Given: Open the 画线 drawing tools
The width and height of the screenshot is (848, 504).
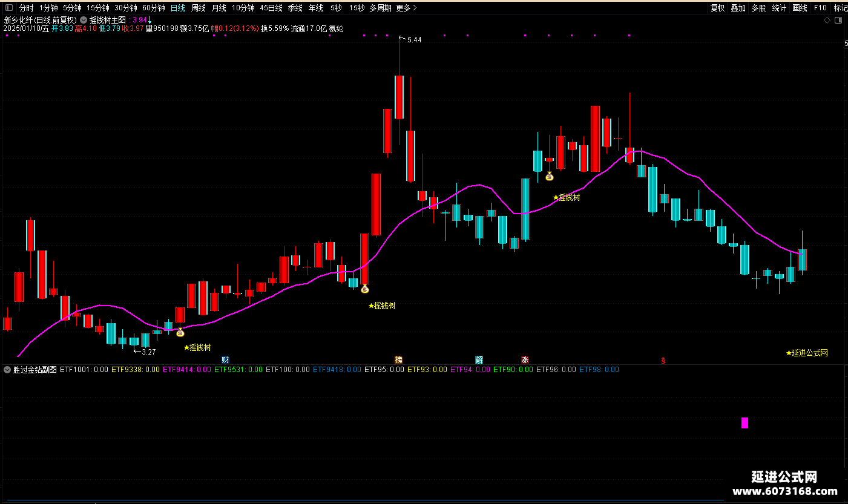Looking at the screenshot, I should point(800,8).
